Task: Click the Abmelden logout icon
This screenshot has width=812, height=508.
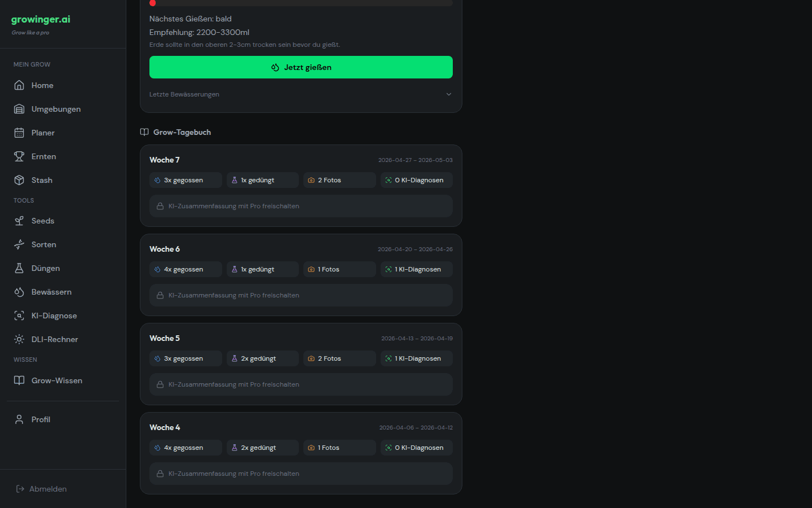Action: 20,489
